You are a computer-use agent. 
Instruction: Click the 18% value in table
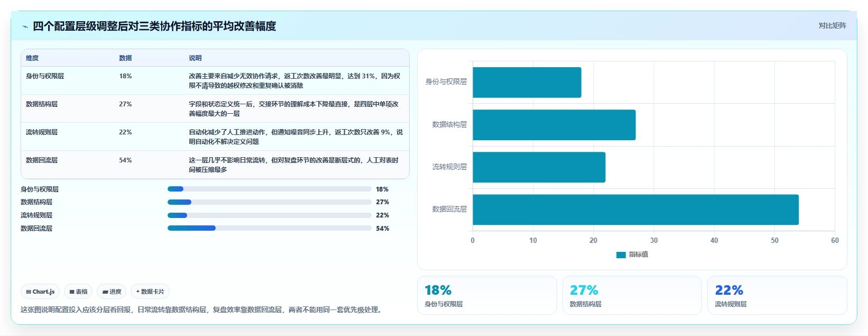tap(125, 76)
